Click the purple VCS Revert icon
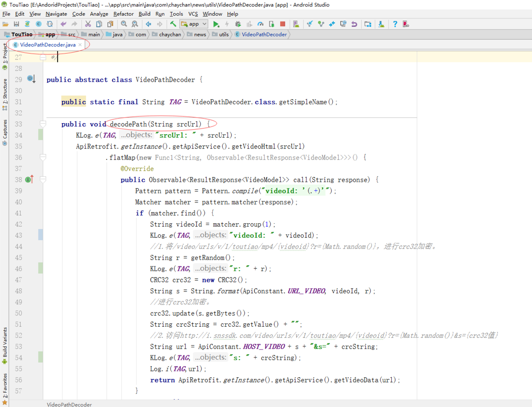Viewport: 532px width, 407px height. pos(354,24)
